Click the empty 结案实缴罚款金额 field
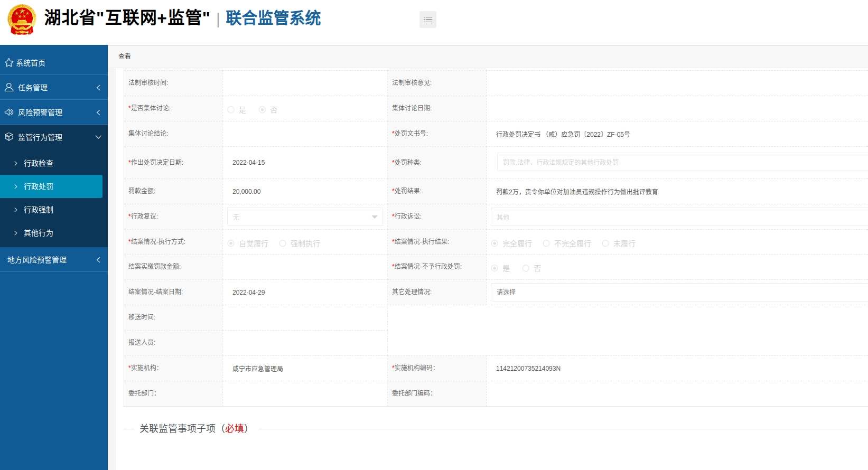 (305, 267)
